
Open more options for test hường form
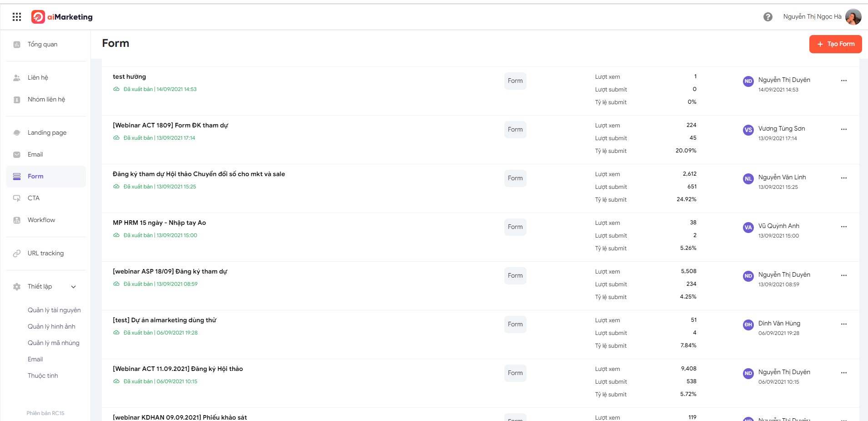point(844,81)
